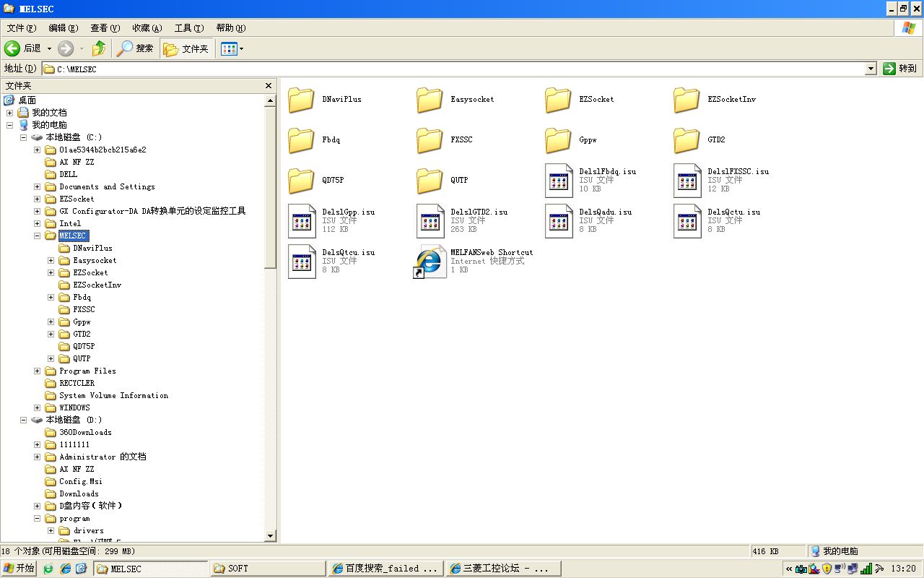Select the GTD2 folder in file view

pyautogui.click(x=687, y=140)
